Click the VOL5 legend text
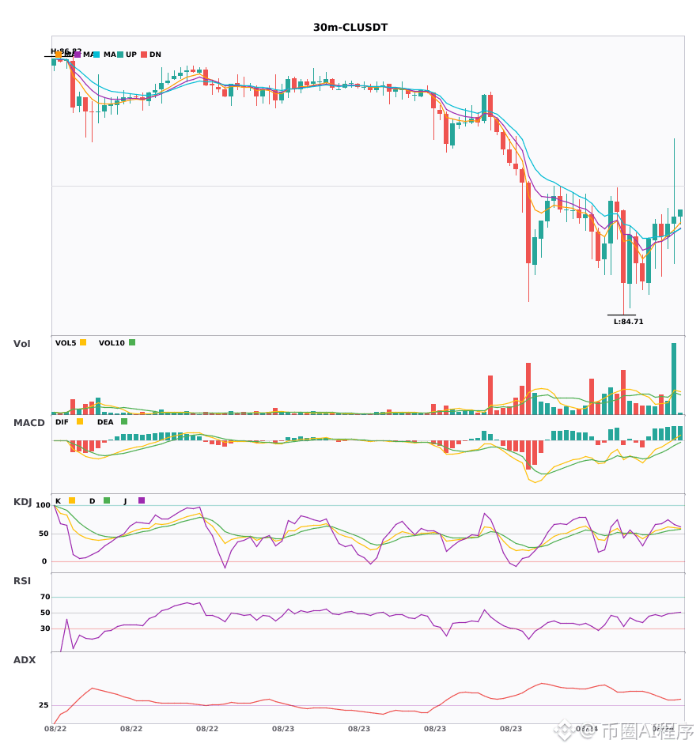The image size is (700, 751). [x=66, y=343]
